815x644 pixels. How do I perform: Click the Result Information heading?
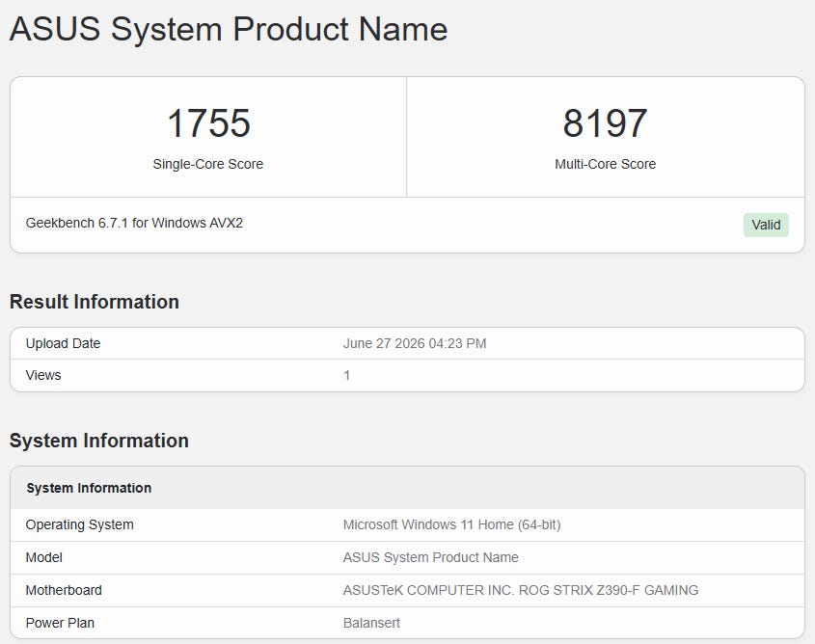(95, 302)
